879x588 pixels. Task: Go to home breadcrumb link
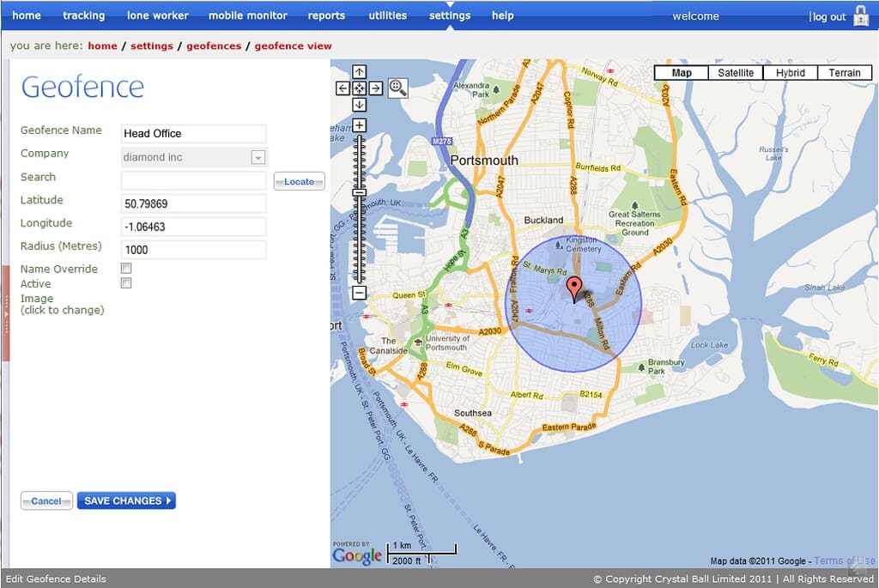point(103,46)
